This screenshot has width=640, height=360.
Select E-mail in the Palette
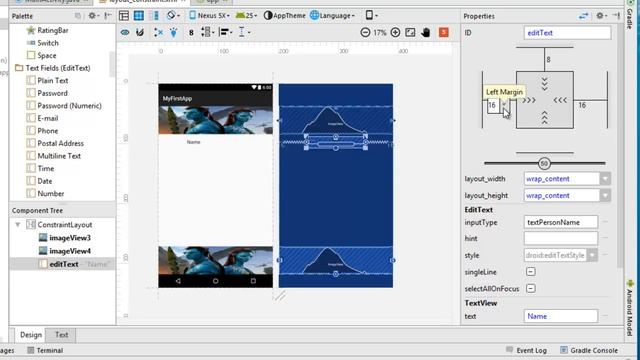click(47, 118)
